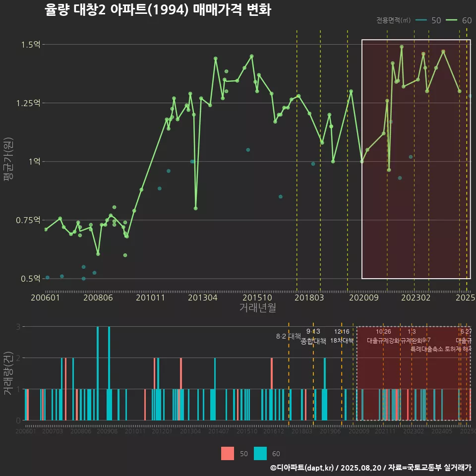
Task: Click the 9·13 종합대책 annotation
Action: [313, 336]
